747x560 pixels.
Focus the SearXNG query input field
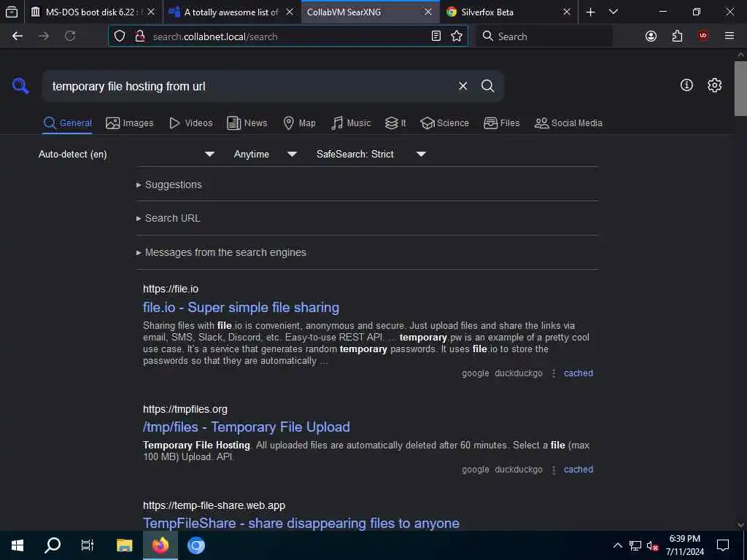tap(249, 86)
